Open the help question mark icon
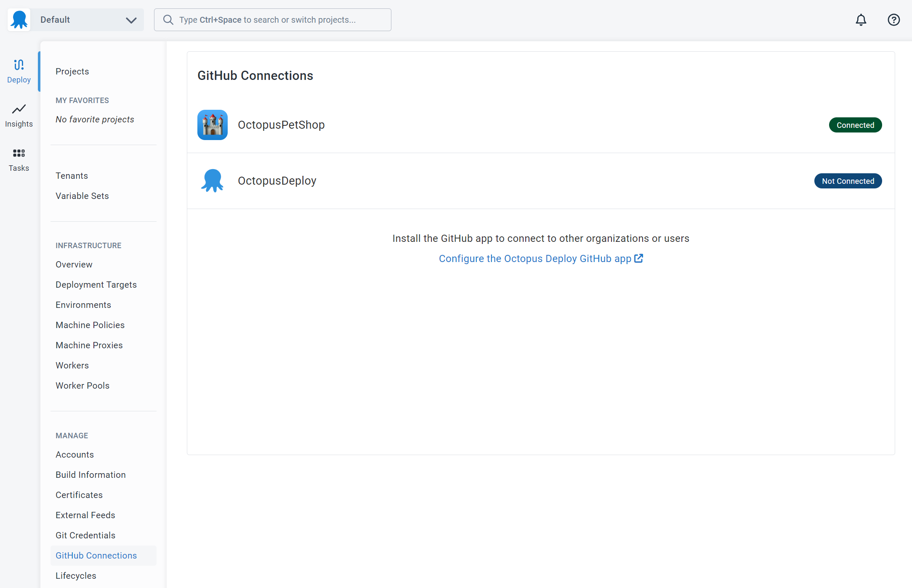The image size is (912, 588). click(x=893, y=20)
